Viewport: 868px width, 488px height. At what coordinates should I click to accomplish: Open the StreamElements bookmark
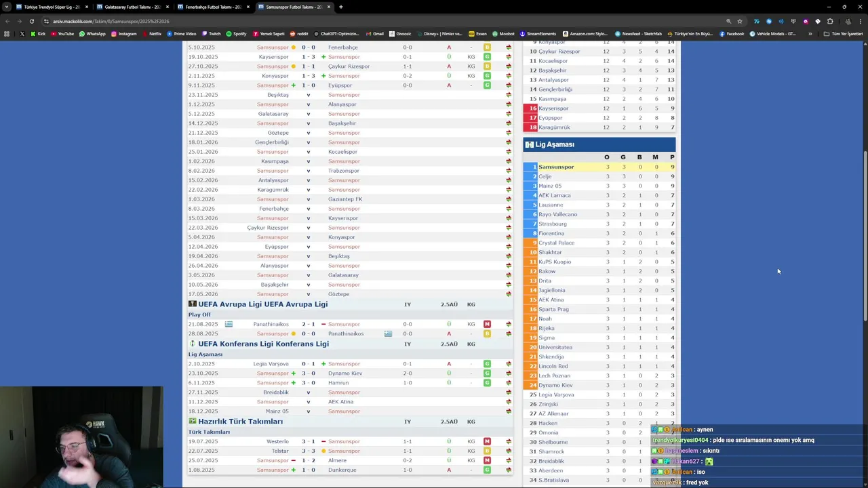point(538,34)
